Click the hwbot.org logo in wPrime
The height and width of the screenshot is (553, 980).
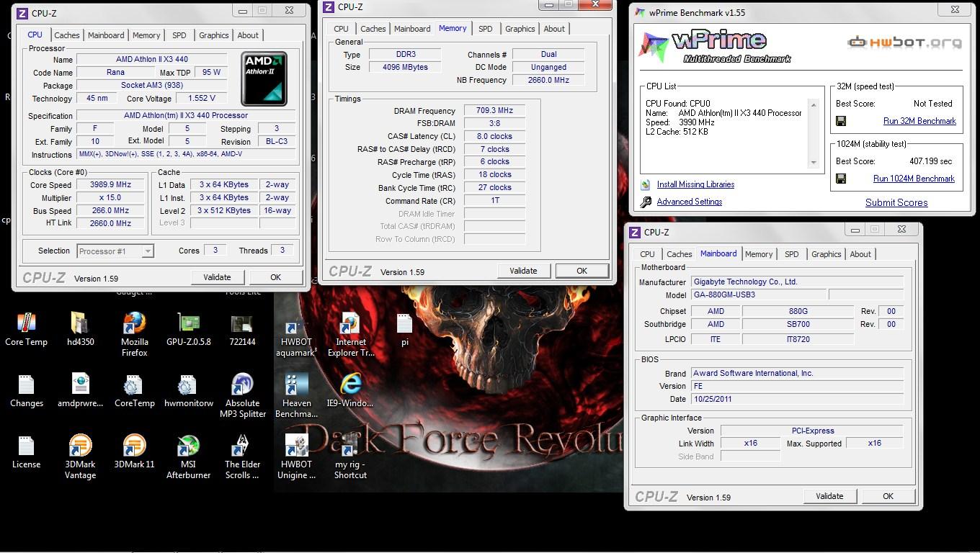pyautogui.click(x=905, y=42)
